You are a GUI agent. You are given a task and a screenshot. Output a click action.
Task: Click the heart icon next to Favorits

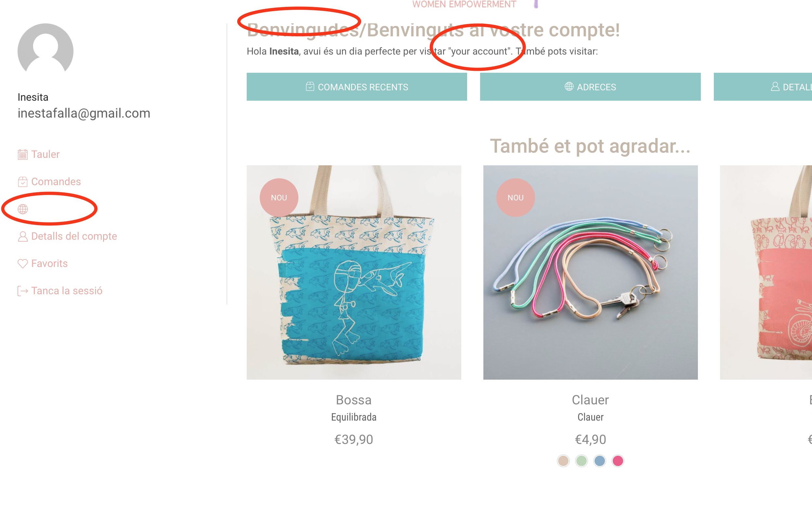(23, 264)
